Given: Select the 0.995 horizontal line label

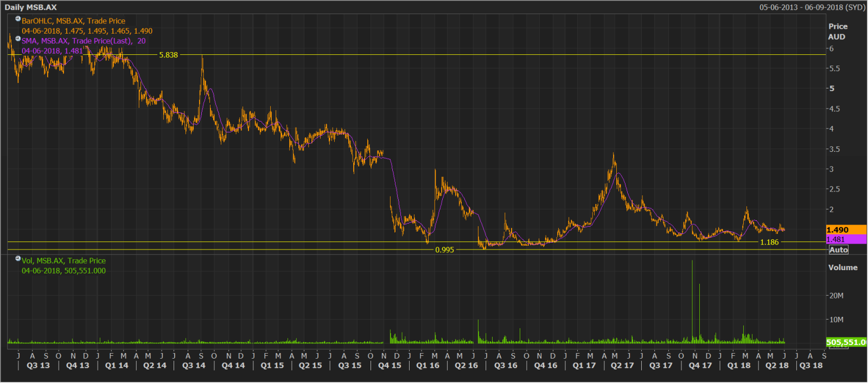Looking at the screenshot, I should pyautogui.click(x=444, y=250).
